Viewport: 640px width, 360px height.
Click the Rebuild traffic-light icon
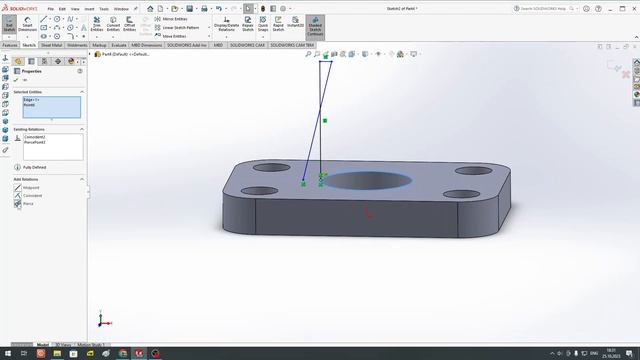263,9
